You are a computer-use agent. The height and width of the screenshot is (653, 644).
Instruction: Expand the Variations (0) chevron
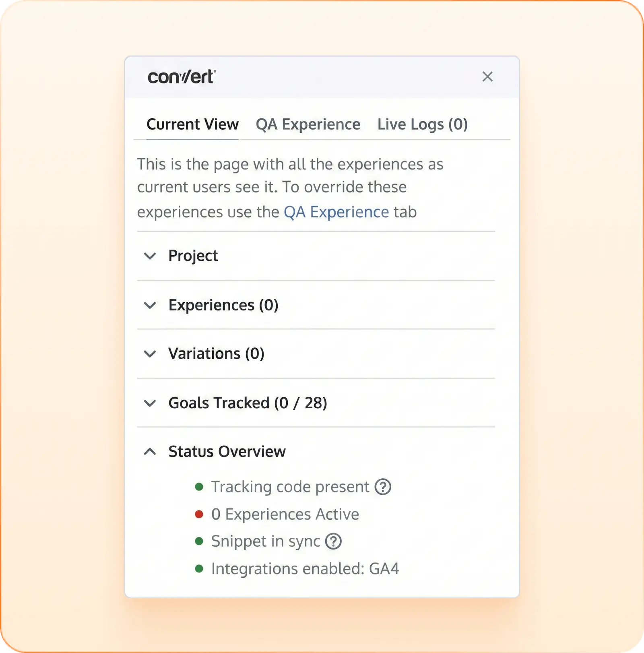(150, 354)
